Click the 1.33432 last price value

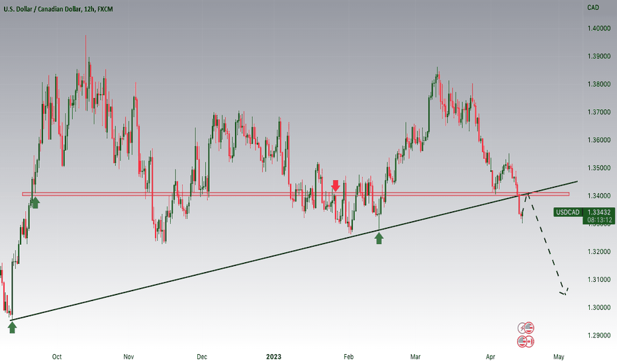tap(599, 212)
